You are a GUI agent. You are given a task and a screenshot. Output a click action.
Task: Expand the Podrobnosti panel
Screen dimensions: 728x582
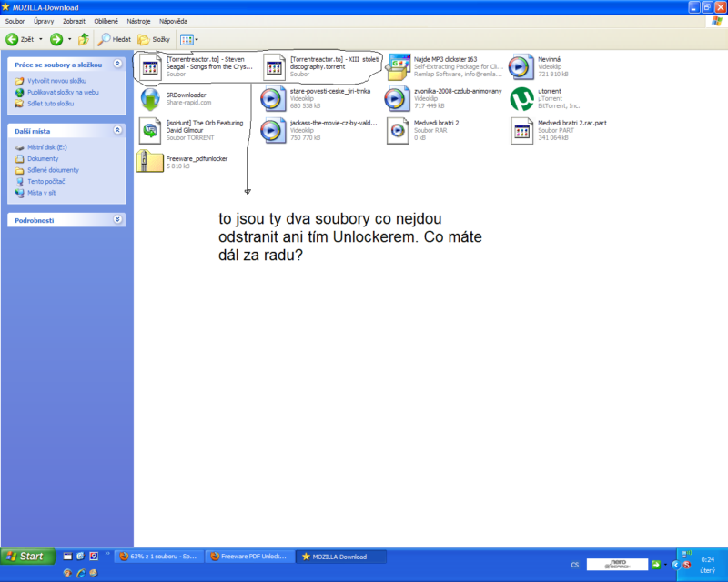coord(117,219)
